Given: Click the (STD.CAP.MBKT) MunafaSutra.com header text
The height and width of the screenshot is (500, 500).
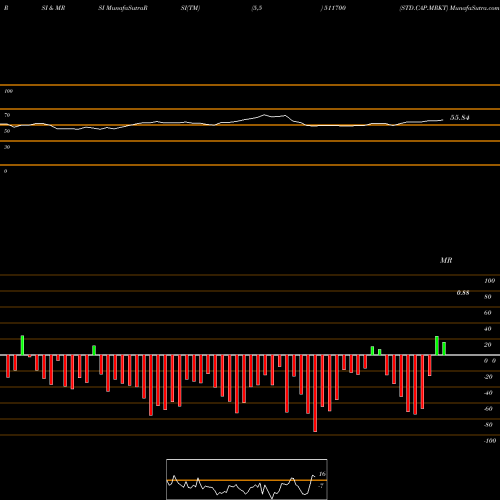Looking at the screenshot, I should click(449, 8).
